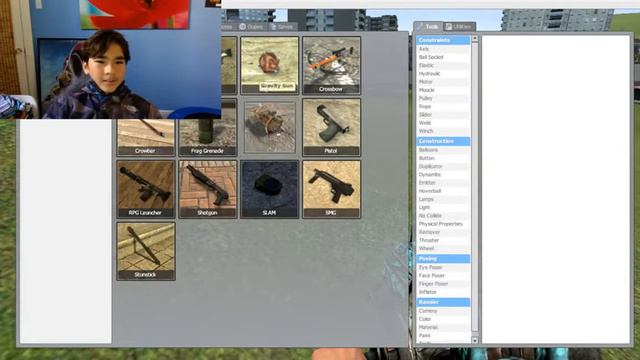
Task: Open the Physical Properties tool
Action: click(x=443, y=224)
